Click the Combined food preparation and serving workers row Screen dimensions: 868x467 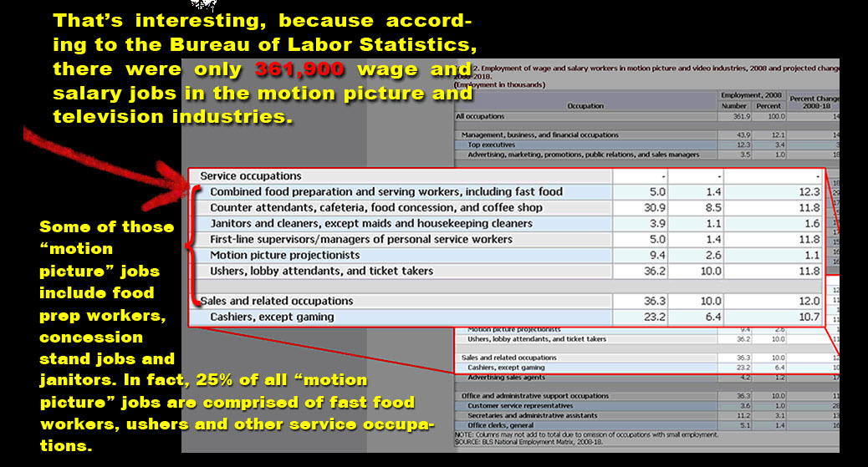[x=386, y=192]
